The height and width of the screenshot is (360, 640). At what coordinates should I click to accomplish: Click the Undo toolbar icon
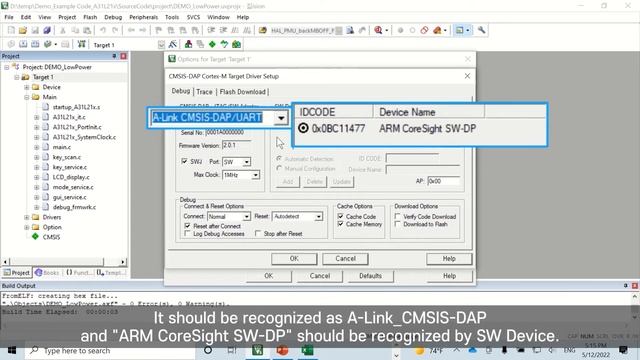[x=103, y=30]
